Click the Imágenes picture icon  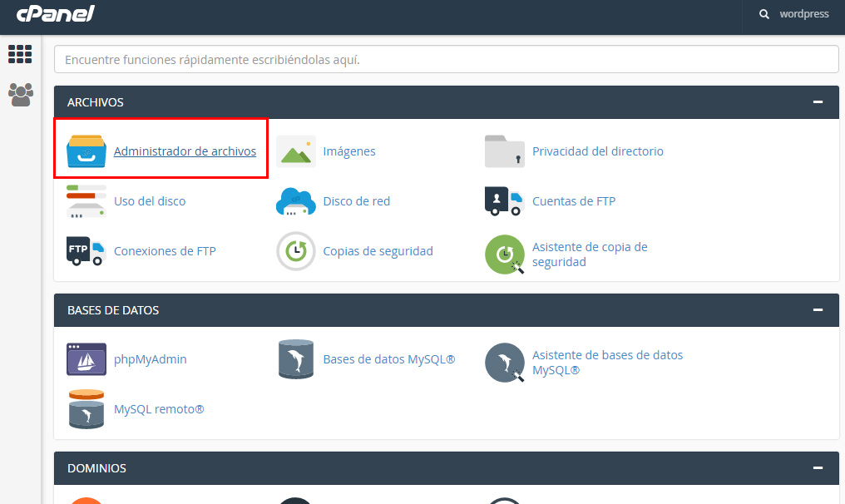coord(296,151)
